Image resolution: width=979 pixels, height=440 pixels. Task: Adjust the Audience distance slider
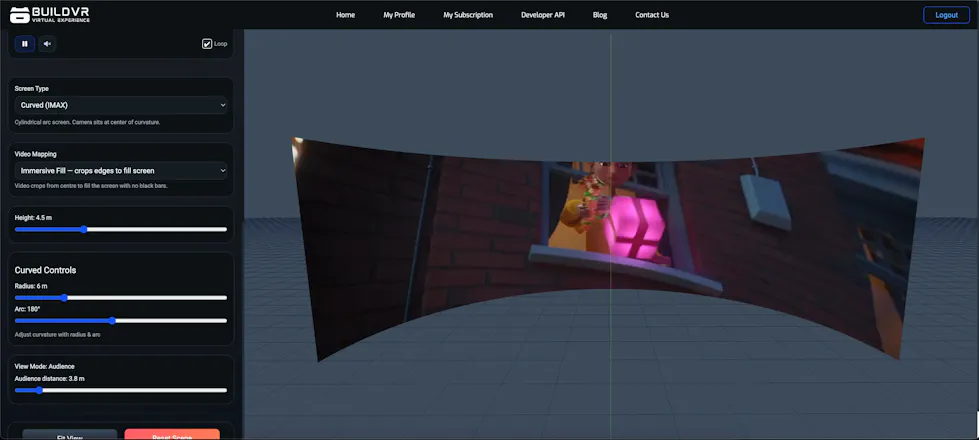121,391
